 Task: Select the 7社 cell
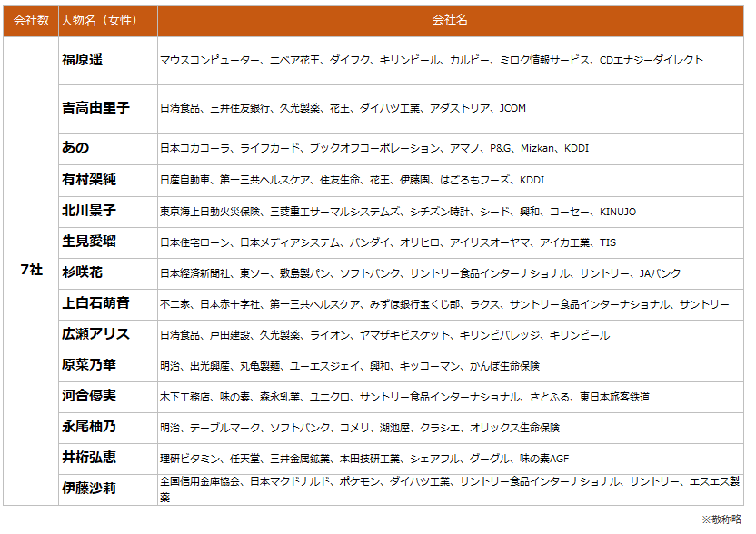pos(31,270)
